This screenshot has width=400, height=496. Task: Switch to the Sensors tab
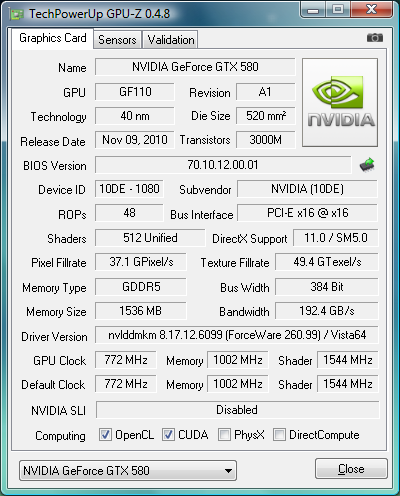pyautogui.click(x=117, y=40)
